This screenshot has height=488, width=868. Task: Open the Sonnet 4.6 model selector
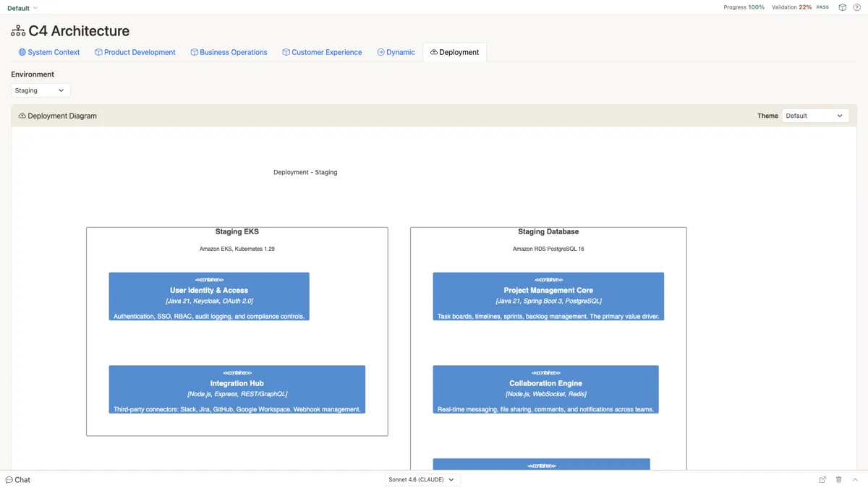tap(422, 480)
